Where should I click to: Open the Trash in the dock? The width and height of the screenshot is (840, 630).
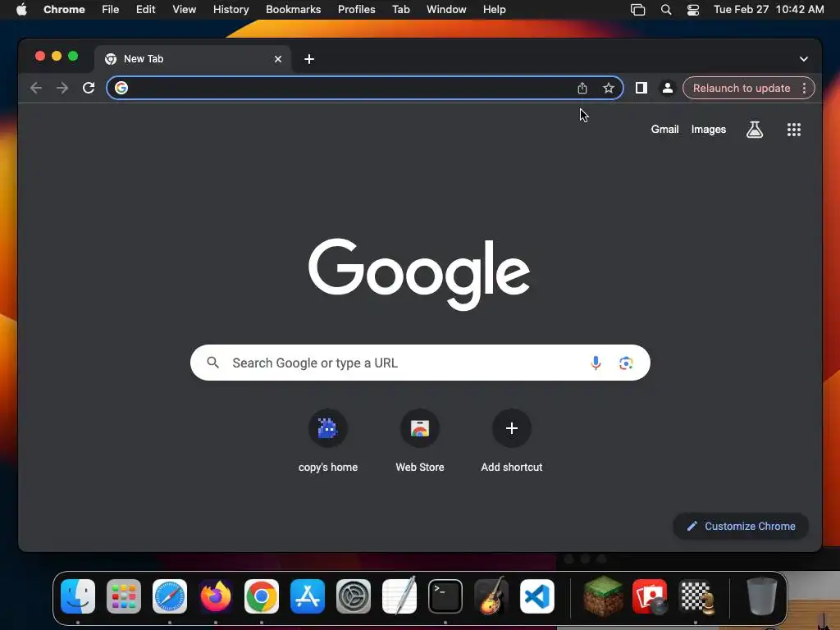pos(761,596)
